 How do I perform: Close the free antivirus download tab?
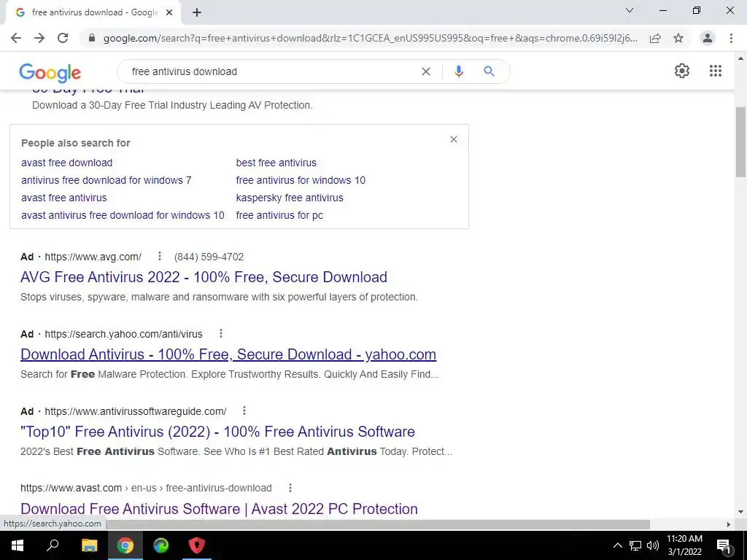(x=169, y=13)
